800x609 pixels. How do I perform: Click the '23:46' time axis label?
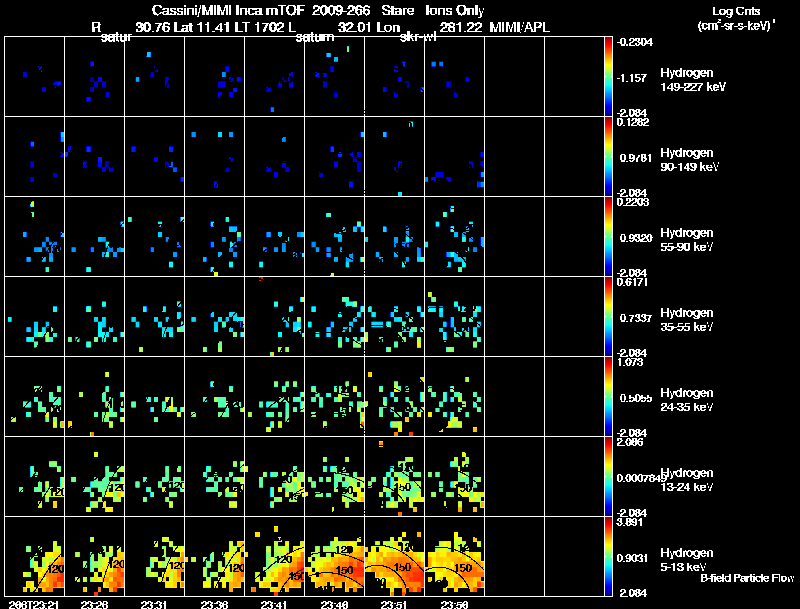click(x=334, y=604)
